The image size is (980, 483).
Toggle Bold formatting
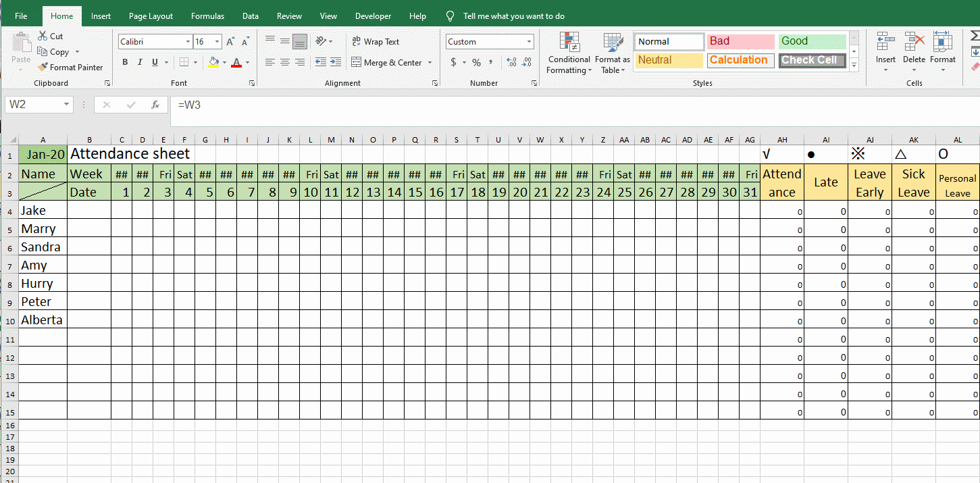[125, 62]
